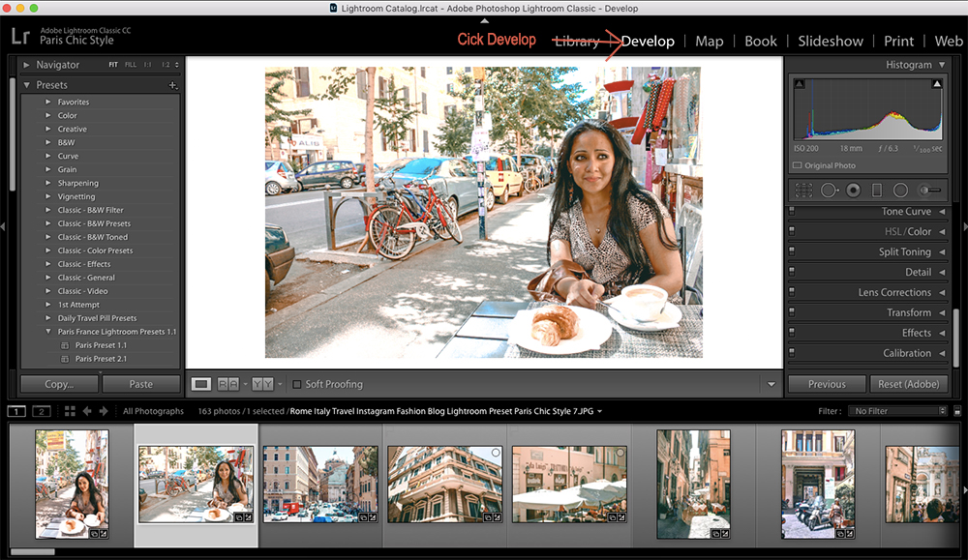Open the Filter dropdown showing No Filter
The height and width of the screenshot is (560, 968).
(x=897, y=411)
